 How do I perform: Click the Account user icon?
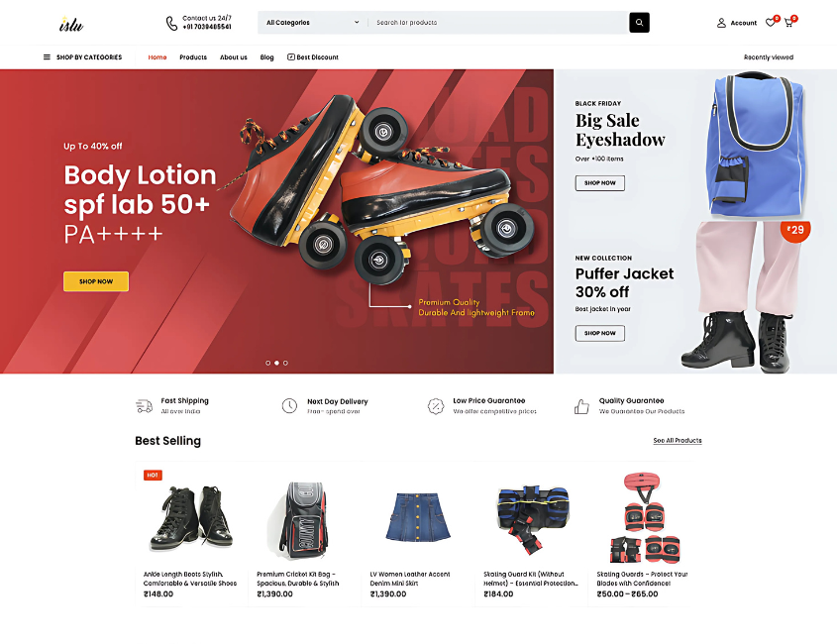721,23
